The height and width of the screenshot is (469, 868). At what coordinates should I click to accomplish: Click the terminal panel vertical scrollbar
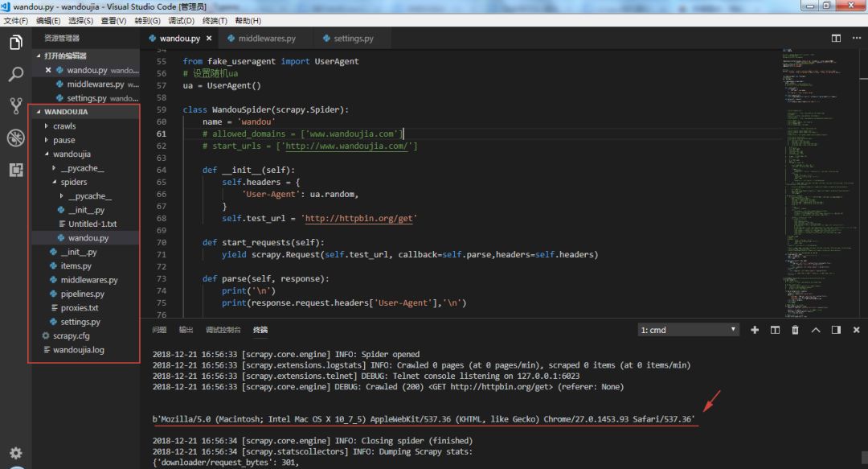(863, 457)
